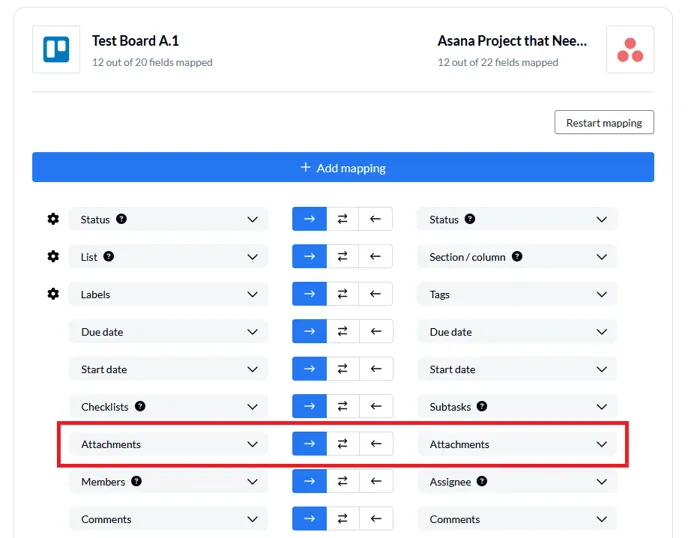Open the left Start date dropdown
The width and height of the screenshot is (688, 538).
(x=252, y=369)
